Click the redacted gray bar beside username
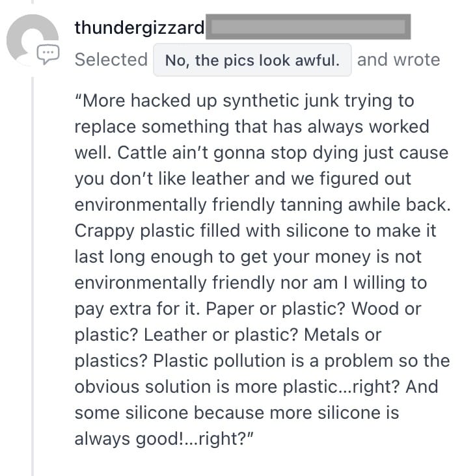 [308, 27]
